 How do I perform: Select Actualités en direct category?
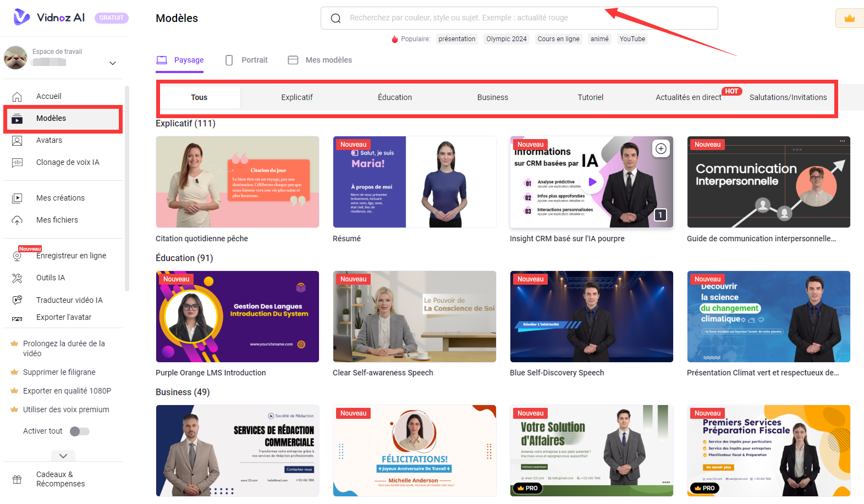689,97
